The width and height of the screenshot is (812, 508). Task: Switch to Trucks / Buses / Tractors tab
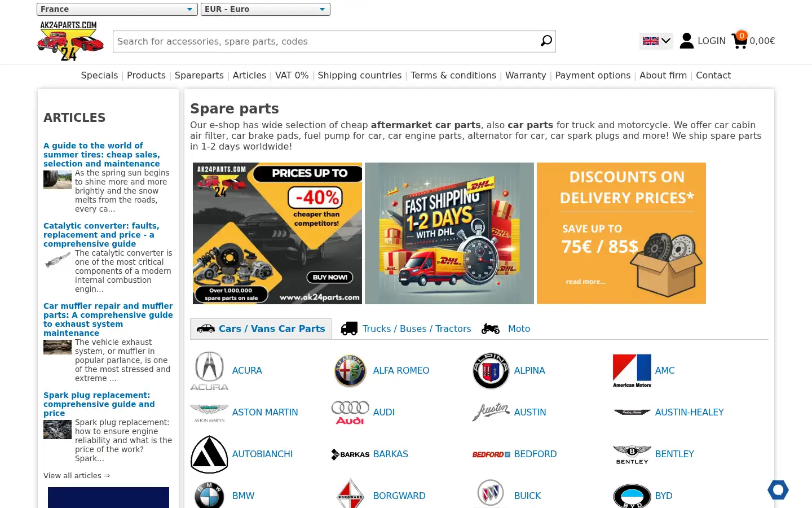tap(406, 329)
